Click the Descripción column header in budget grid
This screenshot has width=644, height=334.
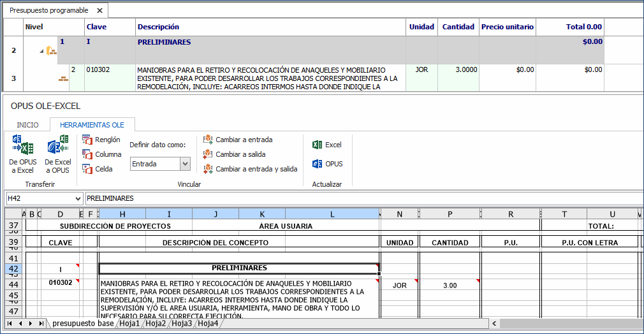point(270,27)
